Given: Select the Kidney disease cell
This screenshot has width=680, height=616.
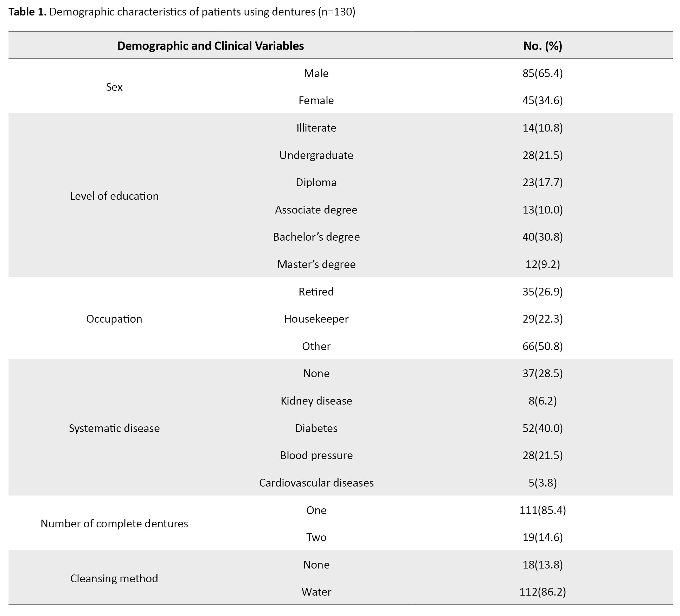Looking at the screenshot, I should (316, 401).
